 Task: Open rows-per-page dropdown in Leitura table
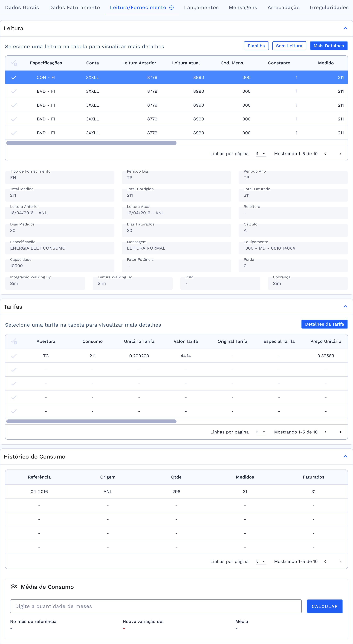click(261, 154)
